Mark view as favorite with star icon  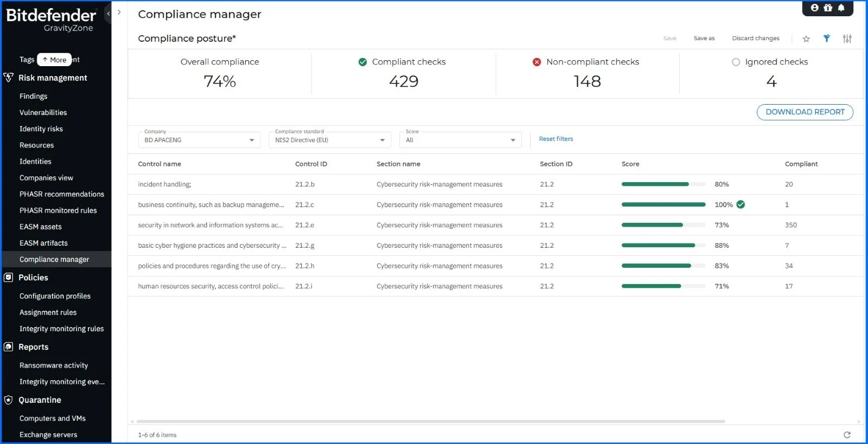[x=806, y=38]
